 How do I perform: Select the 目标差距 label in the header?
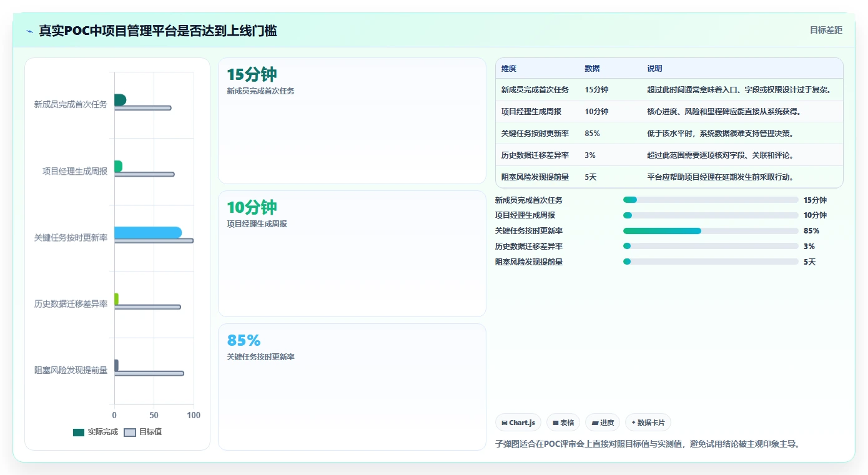pyautogui.click(x=826, y=30)
